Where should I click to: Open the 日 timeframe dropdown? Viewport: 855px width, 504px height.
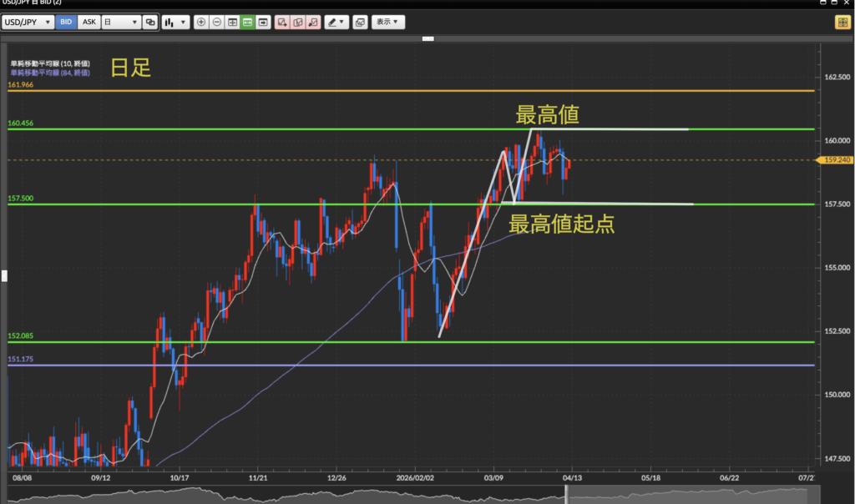tap(120, 23)
